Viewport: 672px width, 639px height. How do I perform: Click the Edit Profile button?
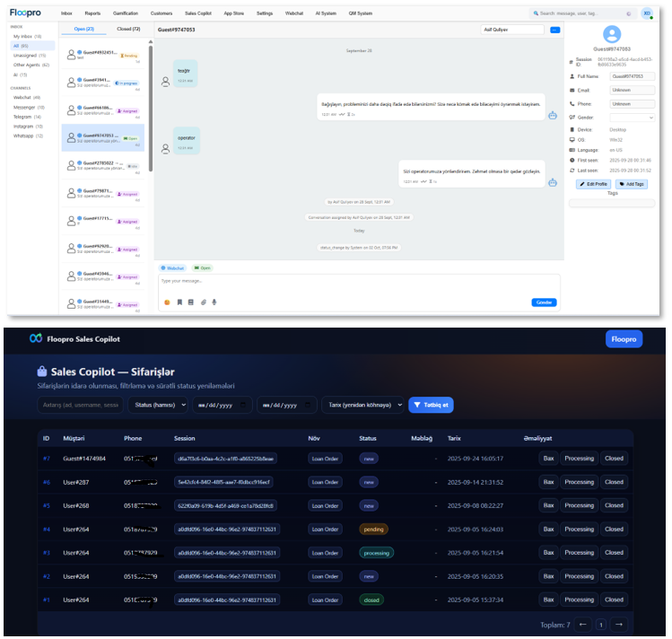594,184
